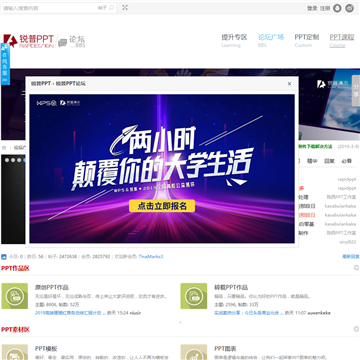360x360 pixels.
Task: Click the TinaMarks3 new member link
Action: [151, 257]
